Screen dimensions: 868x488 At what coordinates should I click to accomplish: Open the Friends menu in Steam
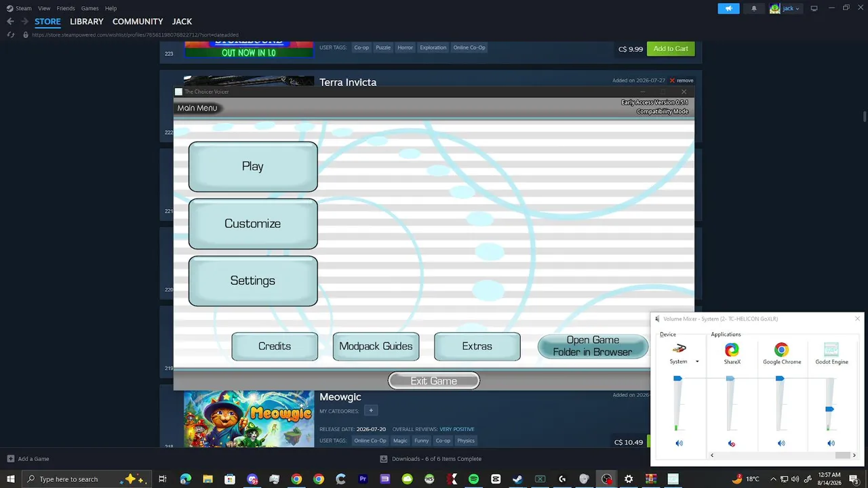point(66,8)
